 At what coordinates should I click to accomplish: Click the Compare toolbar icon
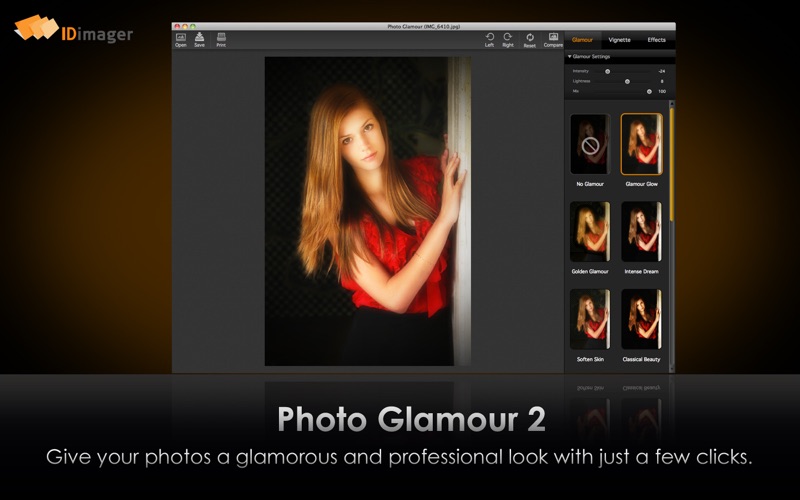[553, 38]
